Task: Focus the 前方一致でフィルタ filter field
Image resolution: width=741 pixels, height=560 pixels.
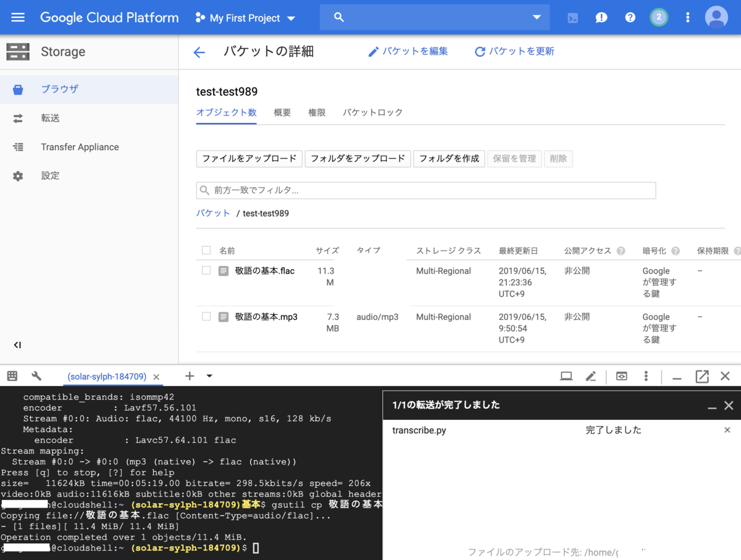Action: point(426,190)
